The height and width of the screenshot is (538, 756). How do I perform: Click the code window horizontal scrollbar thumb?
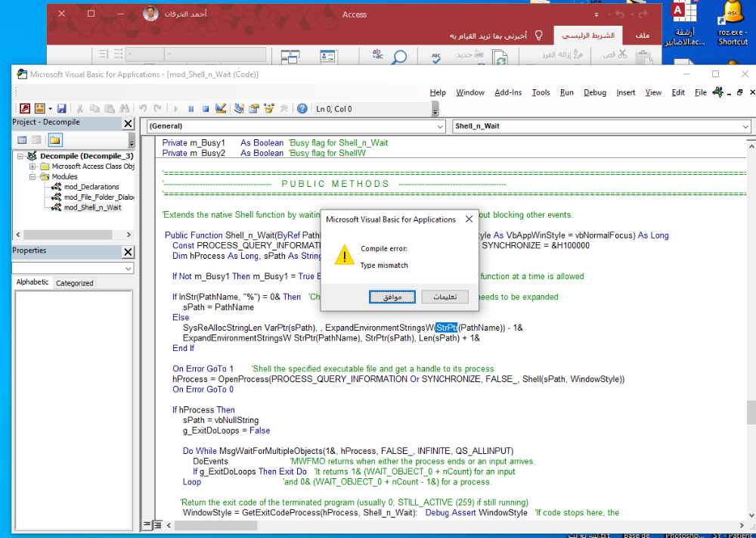click(x=215, y=525)
